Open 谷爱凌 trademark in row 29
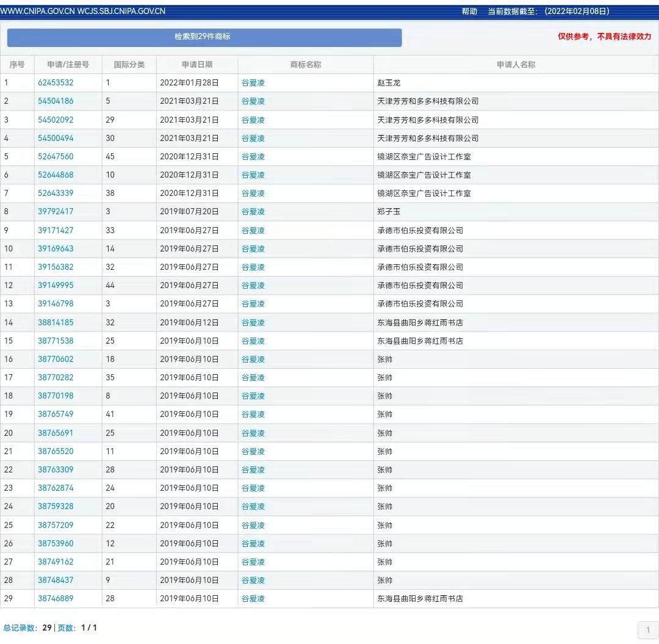The image size is (659, 644). (253, 599)
